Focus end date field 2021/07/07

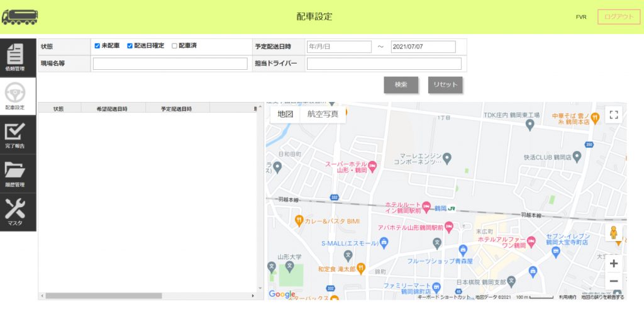click(x=423, y=47)
